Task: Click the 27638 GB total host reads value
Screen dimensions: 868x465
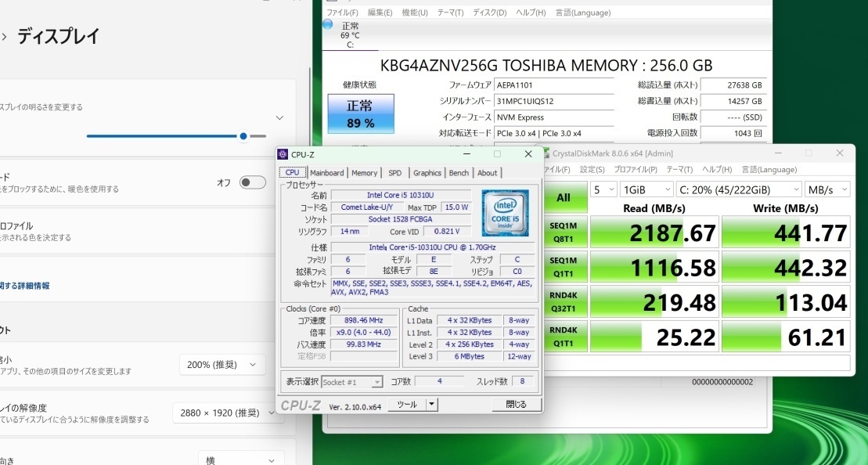Action: click(733, 85)
